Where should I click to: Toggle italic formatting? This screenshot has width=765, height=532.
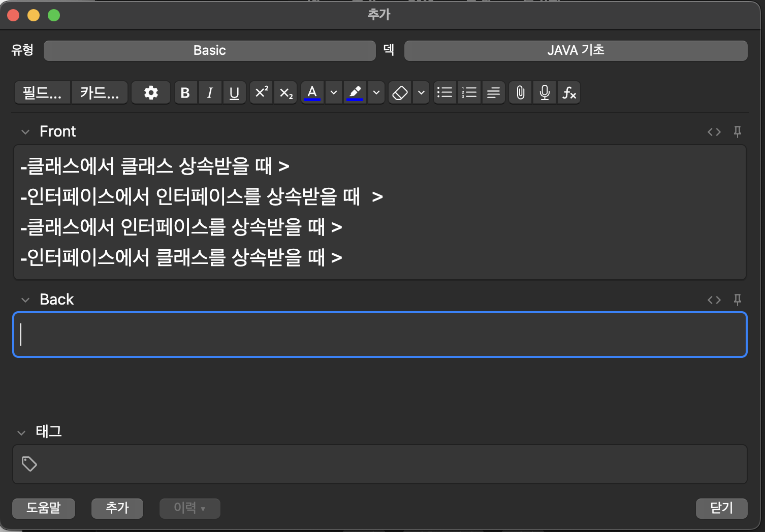(x=210, y=93)
